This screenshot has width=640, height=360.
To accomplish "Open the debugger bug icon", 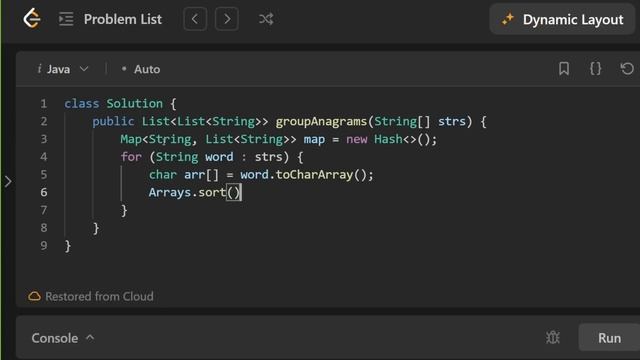I will click(553, 338).
